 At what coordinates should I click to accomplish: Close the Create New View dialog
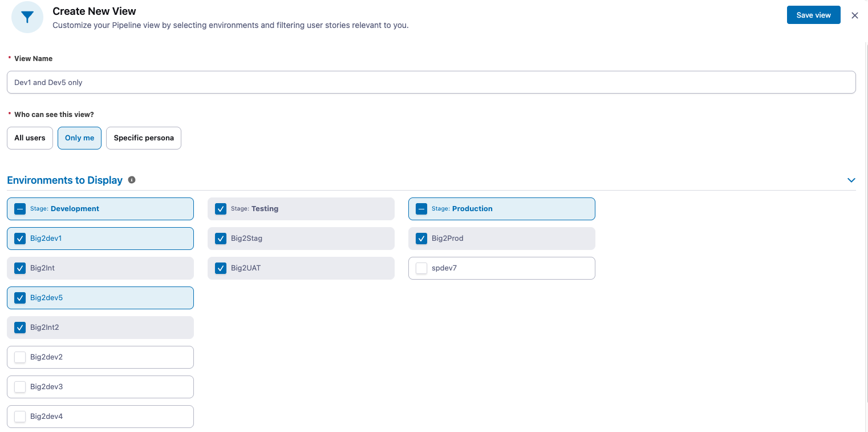(854, 15)
